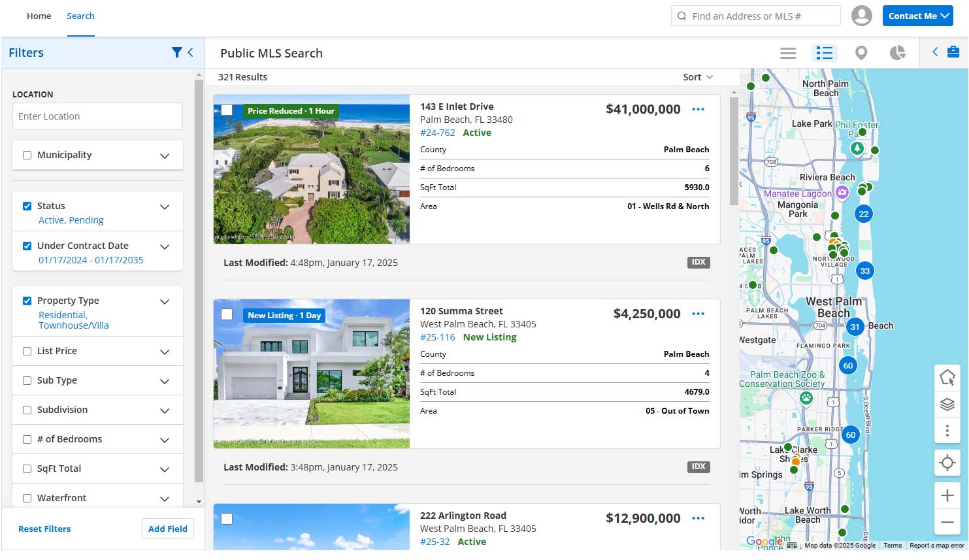Uncheck the Under Contract Date checkbox
The width and height of the screenshot is (969, 560).
[27, 246]
